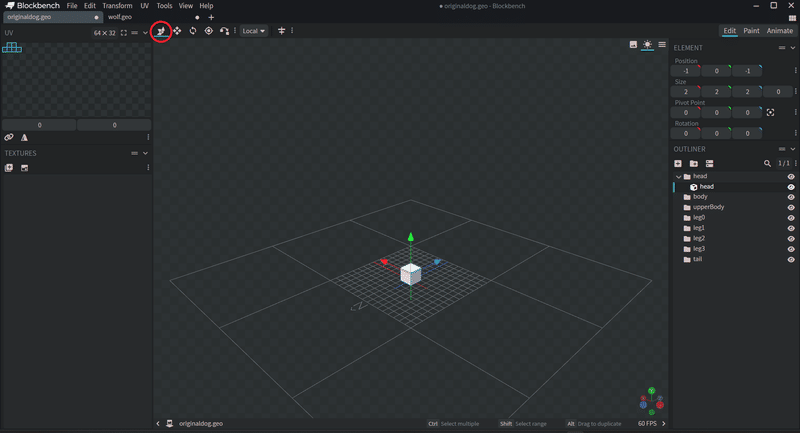Toggle viewport shading sun icon
The height and width of the screenshot is (433, 800).
click(x=647, y=45)
